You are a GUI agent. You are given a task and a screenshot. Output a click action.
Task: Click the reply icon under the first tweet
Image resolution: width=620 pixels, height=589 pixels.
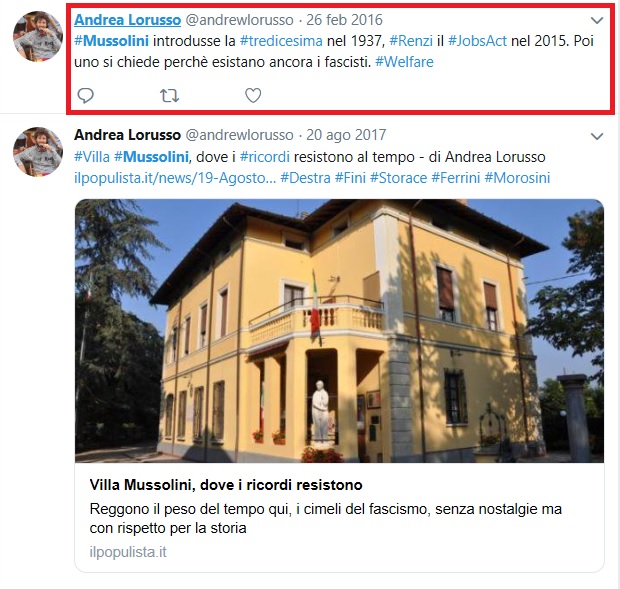(85, 95)
